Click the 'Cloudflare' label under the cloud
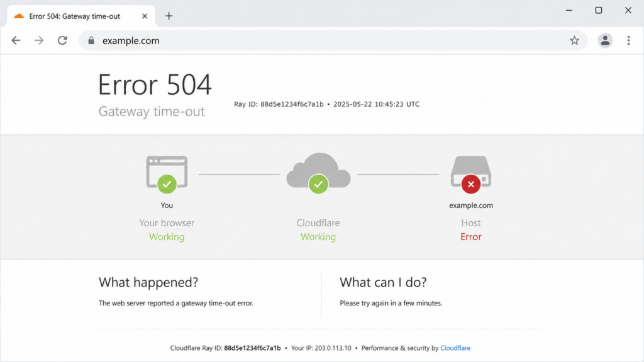The width and height of the screenshot is (644, 362). [x=318, y=223]
